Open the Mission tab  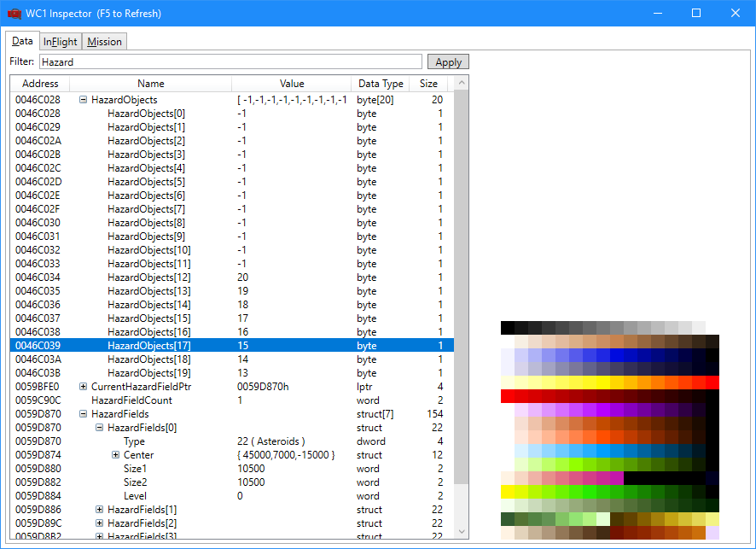(105, 41)
